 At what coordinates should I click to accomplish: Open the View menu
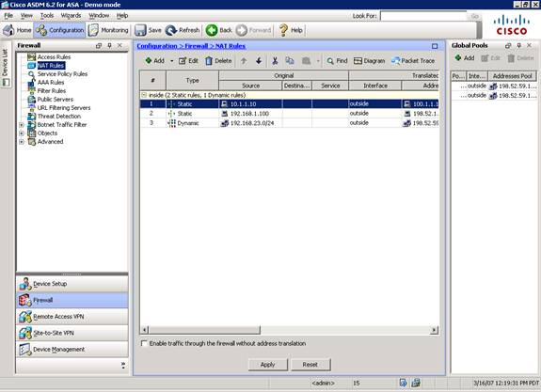[x=26, y=16]
